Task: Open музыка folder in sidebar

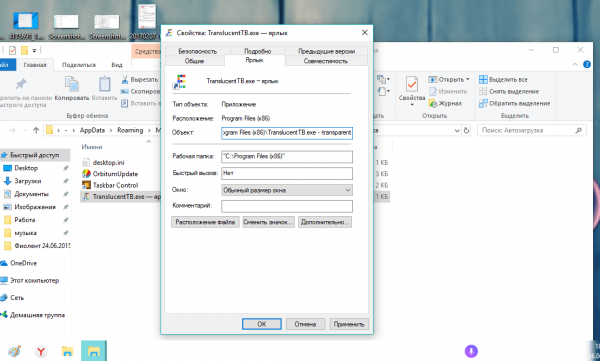Action: pos(25,233)
